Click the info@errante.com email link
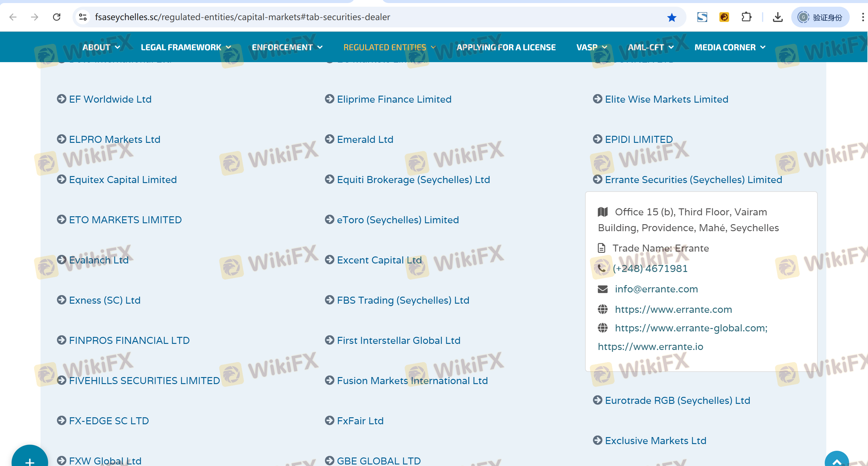 (656, 289)
